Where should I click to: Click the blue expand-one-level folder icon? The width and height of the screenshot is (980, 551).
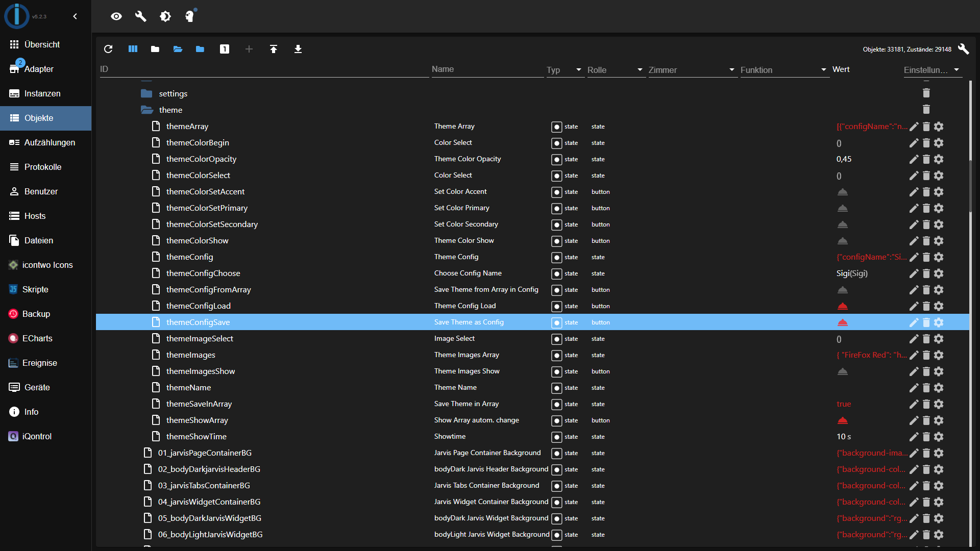[200, 49]
